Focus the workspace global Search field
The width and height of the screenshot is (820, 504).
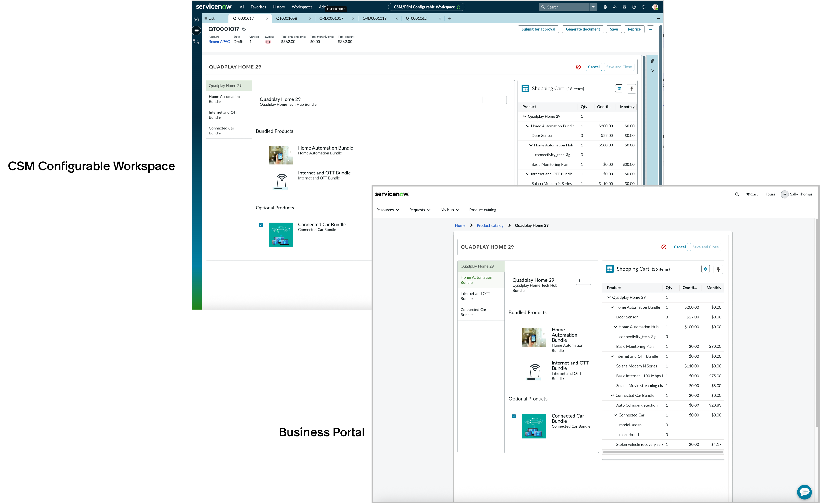point(564,7)
